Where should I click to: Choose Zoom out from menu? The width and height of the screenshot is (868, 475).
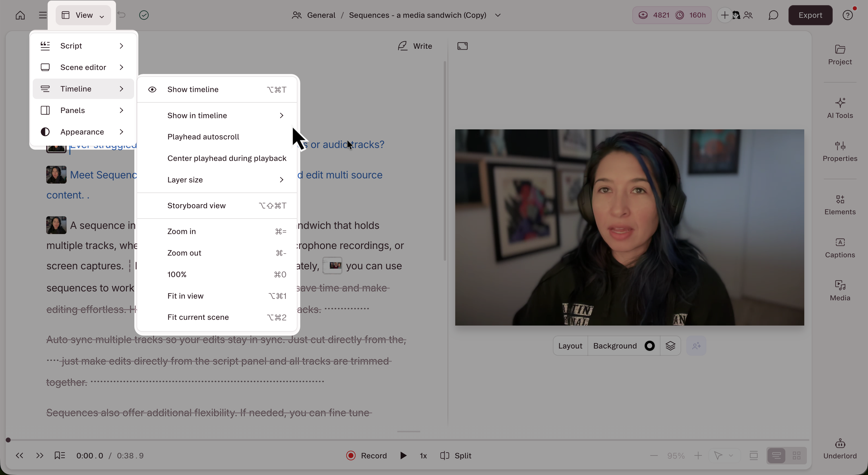pos(217,253)
